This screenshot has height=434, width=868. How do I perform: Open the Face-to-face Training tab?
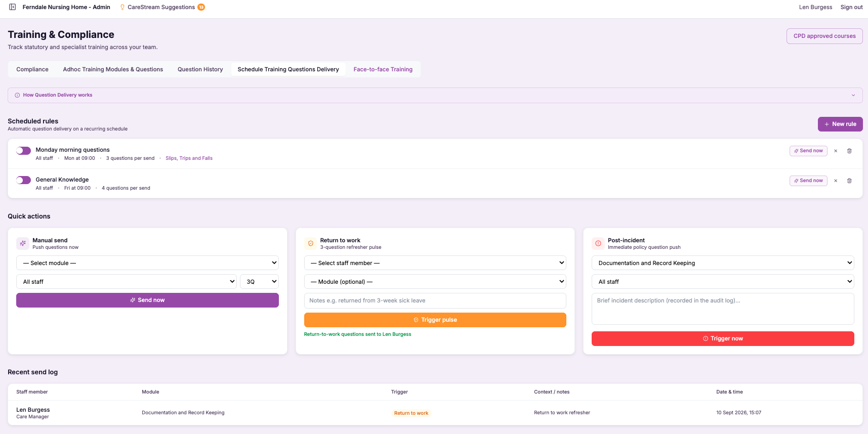(383, 69)
